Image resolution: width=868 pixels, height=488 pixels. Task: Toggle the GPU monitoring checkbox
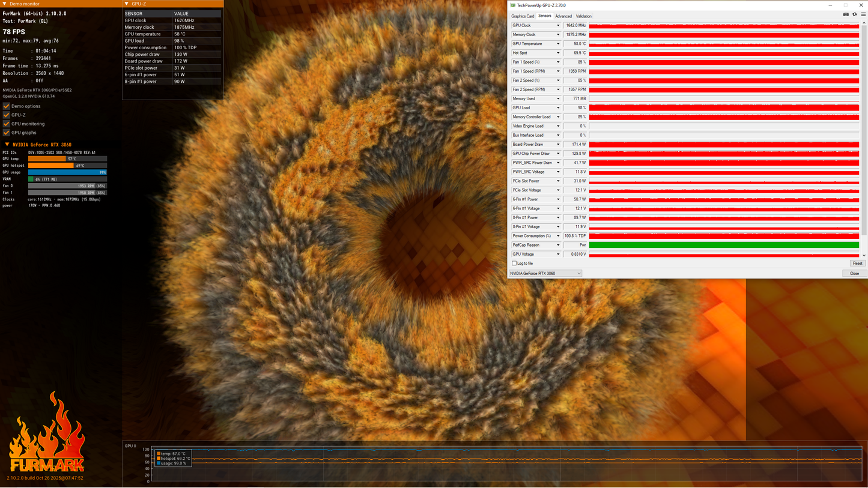[x=7, y=124]
